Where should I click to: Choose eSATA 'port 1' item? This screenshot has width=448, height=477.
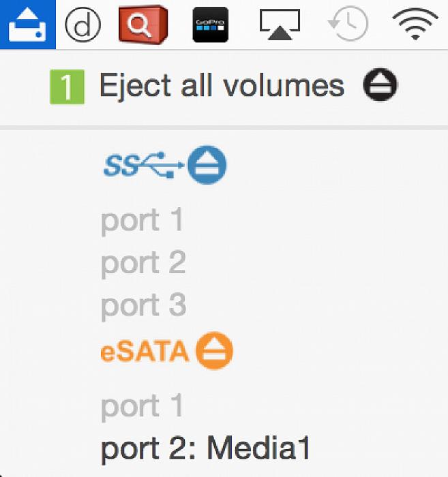pos(142,407)
